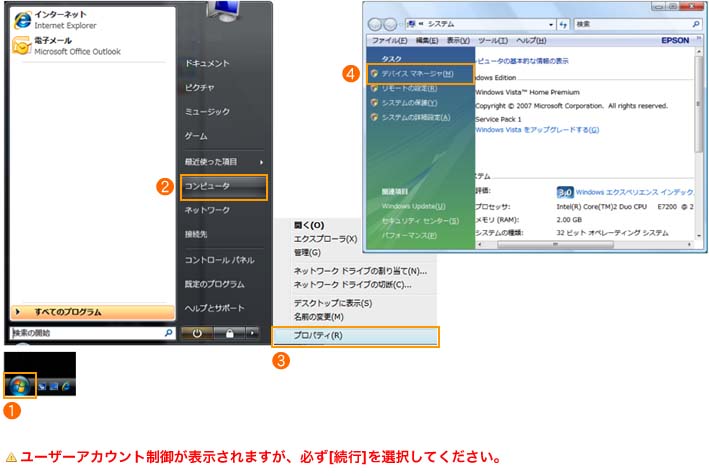Select コンピュータ in Start menu
Image resolution: width=709 pixels, height=476 pixels.
(224, 187)
